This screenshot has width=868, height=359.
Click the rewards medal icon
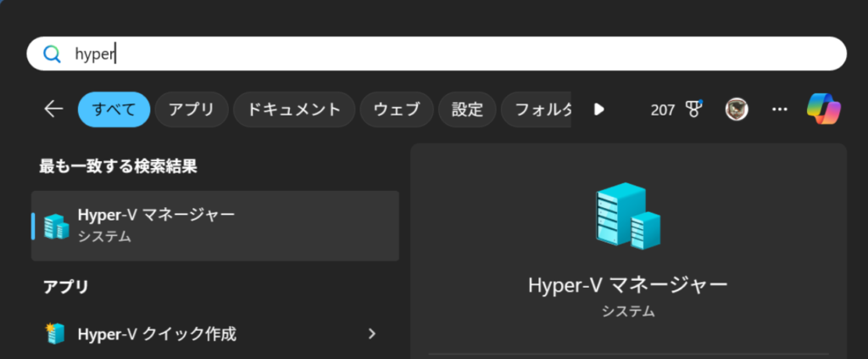click(693, 109)
